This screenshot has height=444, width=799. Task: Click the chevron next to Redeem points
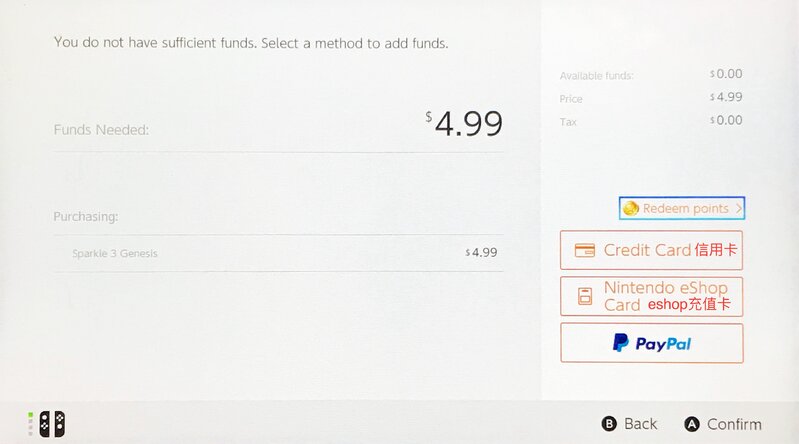coord(739,208)
